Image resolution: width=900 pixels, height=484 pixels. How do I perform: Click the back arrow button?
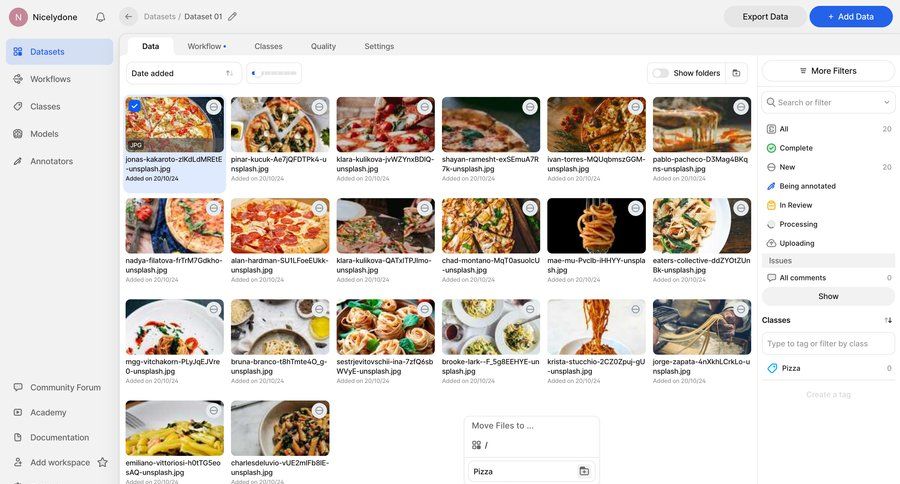[129, 17]
